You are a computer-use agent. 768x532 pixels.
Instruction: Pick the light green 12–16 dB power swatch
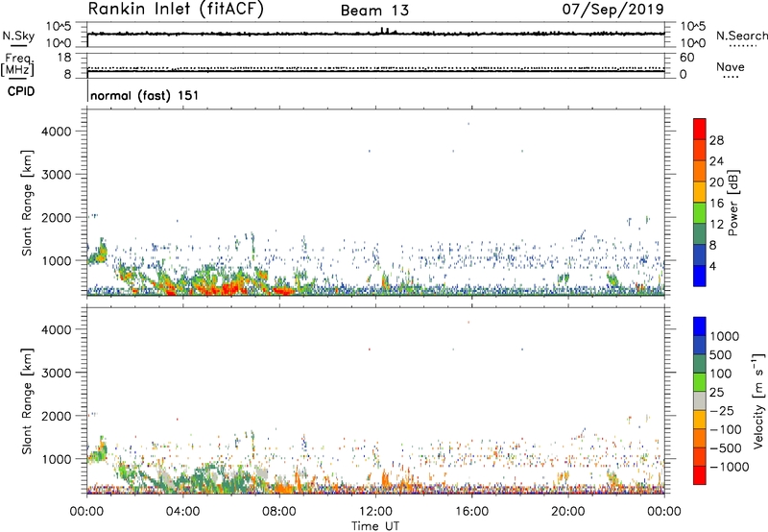700,213
